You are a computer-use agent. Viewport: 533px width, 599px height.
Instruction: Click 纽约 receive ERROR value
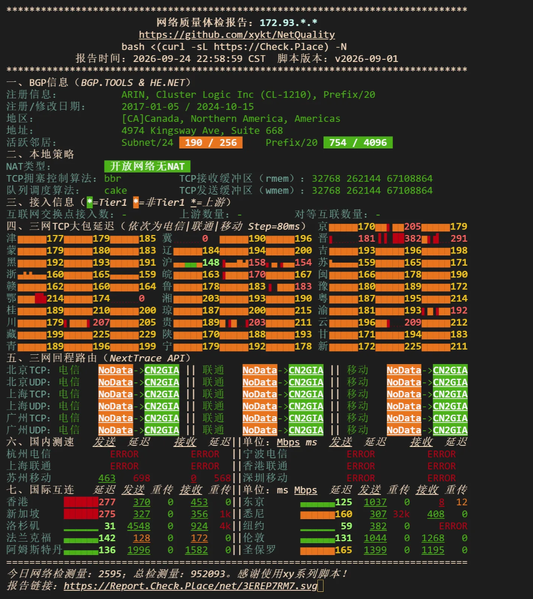pos(453,526)
